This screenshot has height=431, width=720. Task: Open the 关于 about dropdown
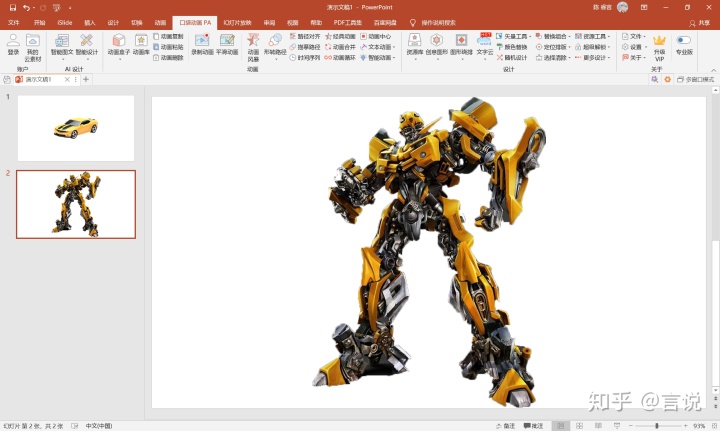[634, 57]
